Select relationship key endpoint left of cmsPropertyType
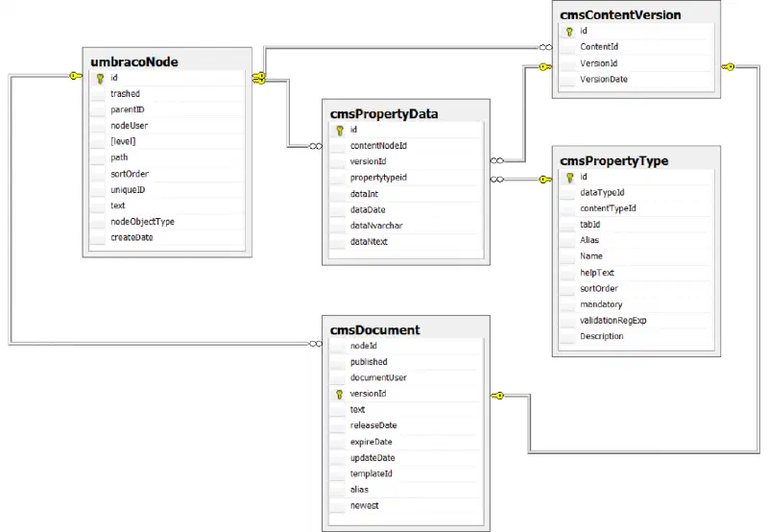 [x=545, y=180]
